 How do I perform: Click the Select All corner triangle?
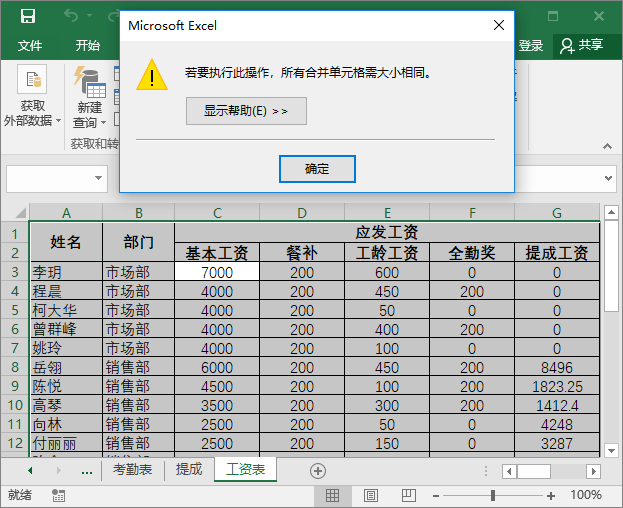click(20, 213)
